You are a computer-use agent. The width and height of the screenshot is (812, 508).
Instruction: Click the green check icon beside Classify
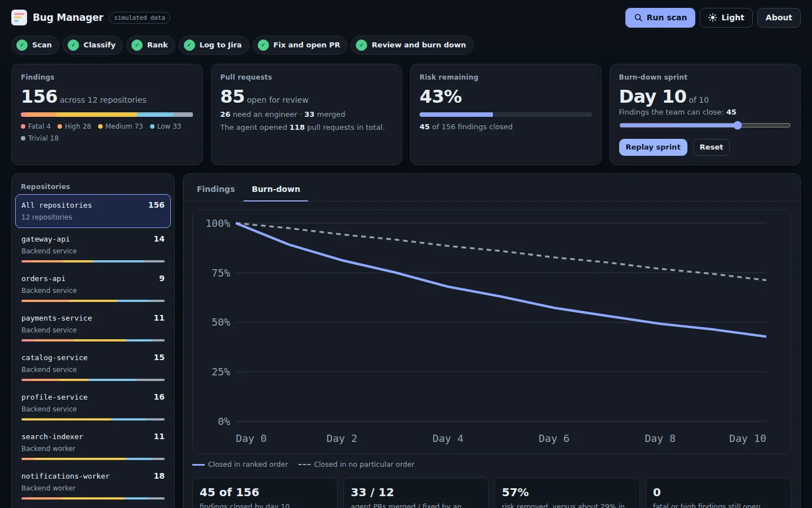click(x=73, y=45)
